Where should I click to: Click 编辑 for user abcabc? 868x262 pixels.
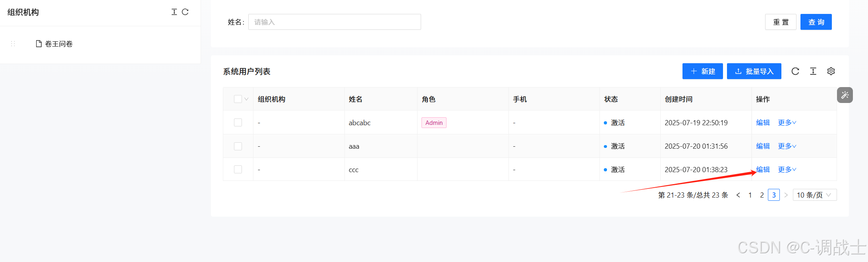763,122
